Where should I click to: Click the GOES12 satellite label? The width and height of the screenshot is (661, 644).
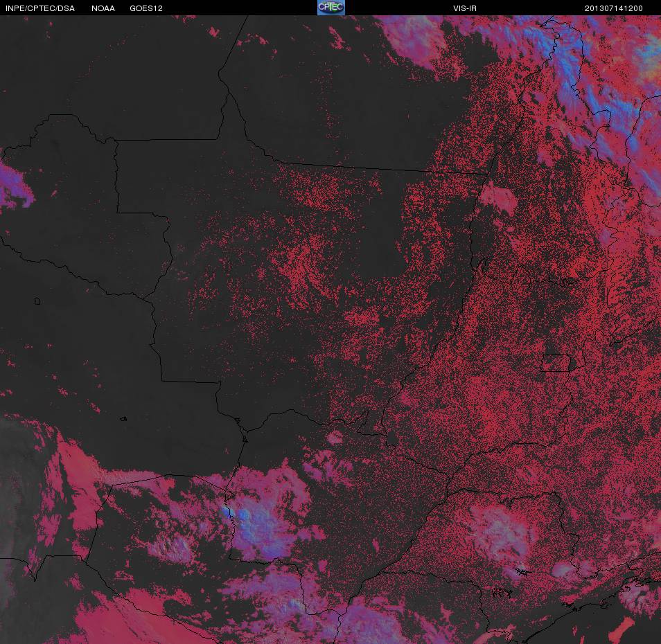click(x=146, y=8)
